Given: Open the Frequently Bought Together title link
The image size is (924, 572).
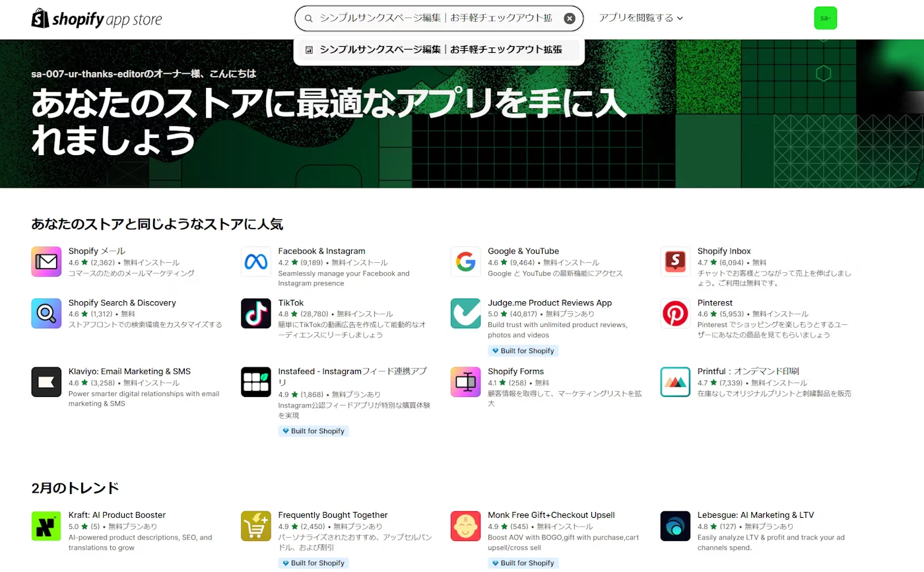Looking at the screenshot, I should [x=333, y=515].
